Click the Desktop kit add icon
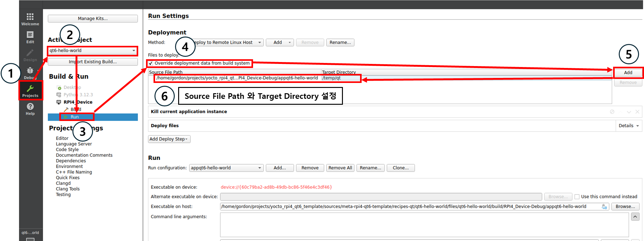The height and width of the screenshot is (241, 644). [59, 88]
